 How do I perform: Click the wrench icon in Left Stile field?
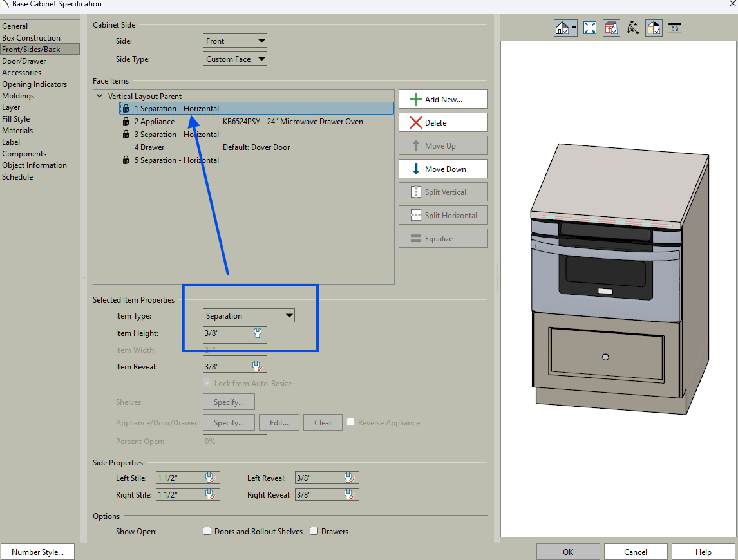[211, 478]
